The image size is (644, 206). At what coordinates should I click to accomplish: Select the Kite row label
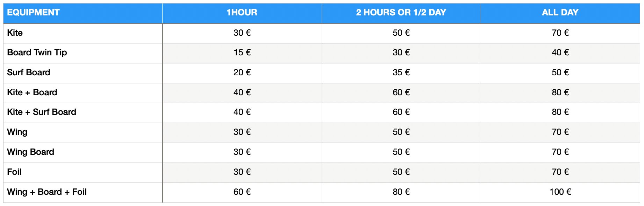(x=15, y=33)
